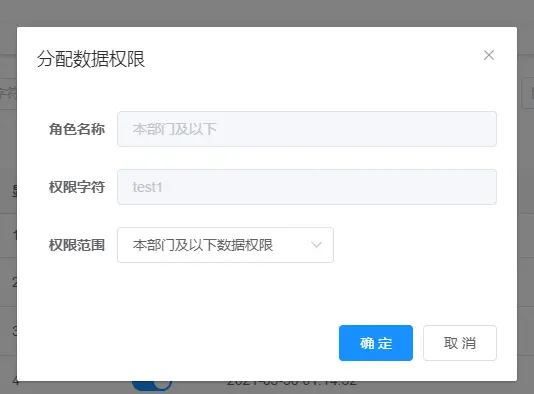Open the 权限范围 dropdown
The image size is (534, 394).
tap(225, 245)
